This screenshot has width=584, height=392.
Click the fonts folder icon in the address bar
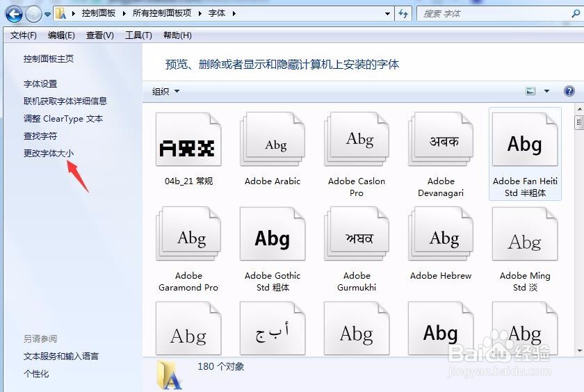pyautogui.click(x=61, y=14)
